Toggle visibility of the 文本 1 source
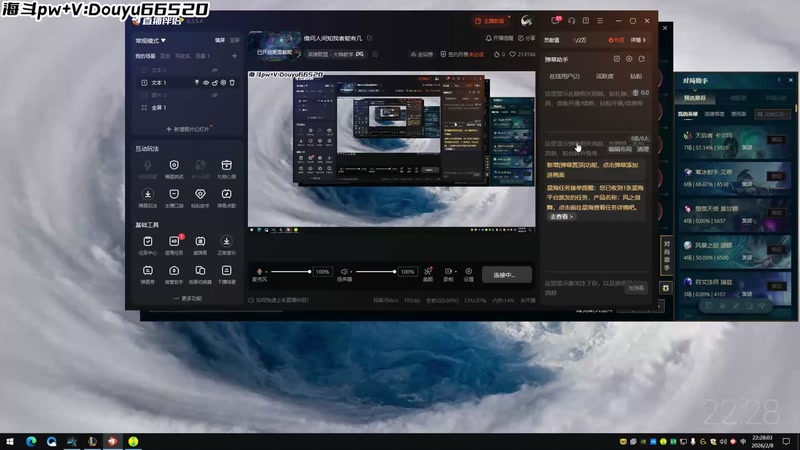Image resolution: width=800 pixels, height=450 pixels. [x=206, y=83]
